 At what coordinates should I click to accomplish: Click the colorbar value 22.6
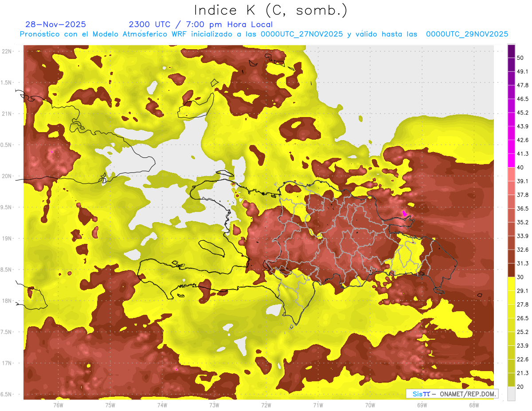click(523, 360)
